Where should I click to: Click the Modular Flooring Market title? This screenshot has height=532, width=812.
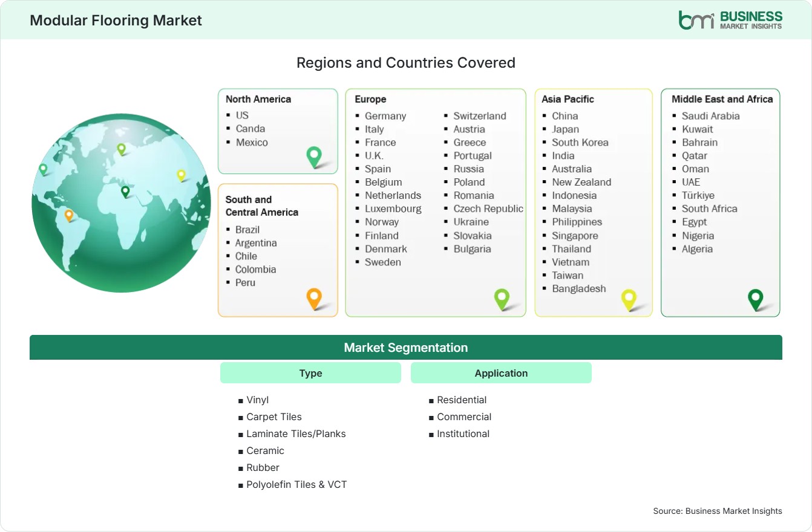[x=116, y=20]
